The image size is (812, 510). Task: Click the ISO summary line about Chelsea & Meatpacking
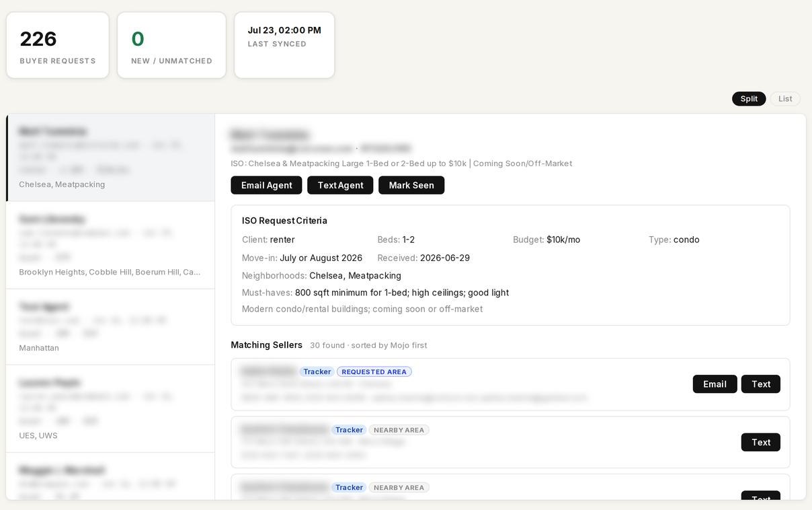point(401,163)
